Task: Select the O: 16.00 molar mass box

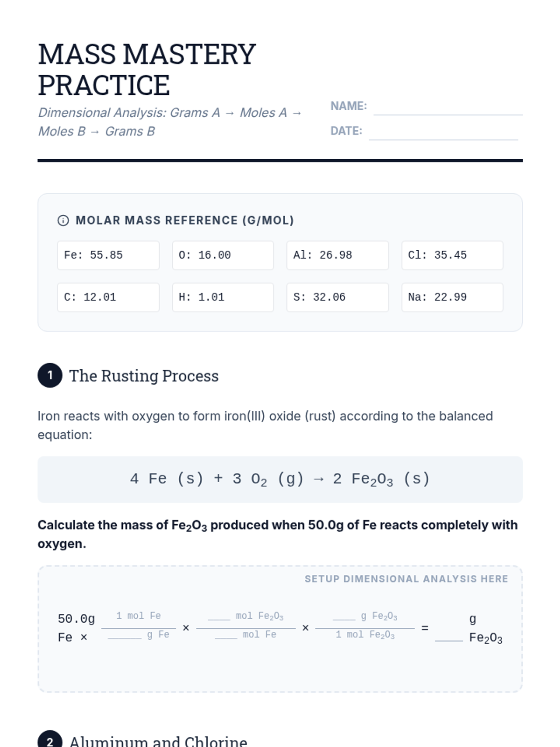Action: click(223, 255)
